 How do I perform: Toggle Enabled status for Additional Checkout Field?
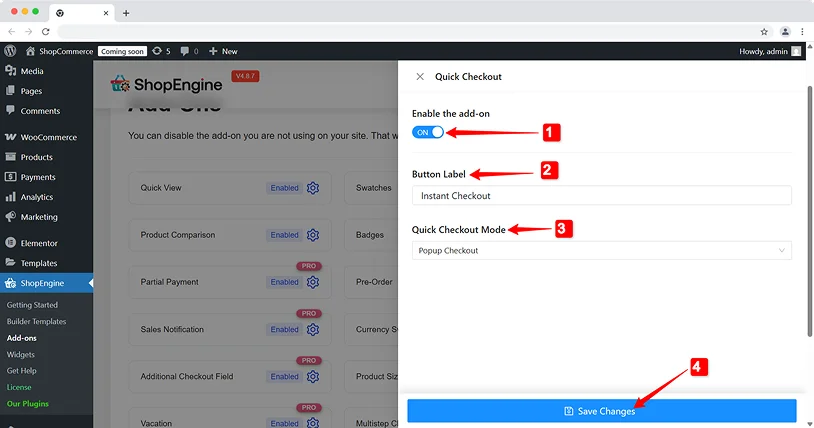(284, 377)
